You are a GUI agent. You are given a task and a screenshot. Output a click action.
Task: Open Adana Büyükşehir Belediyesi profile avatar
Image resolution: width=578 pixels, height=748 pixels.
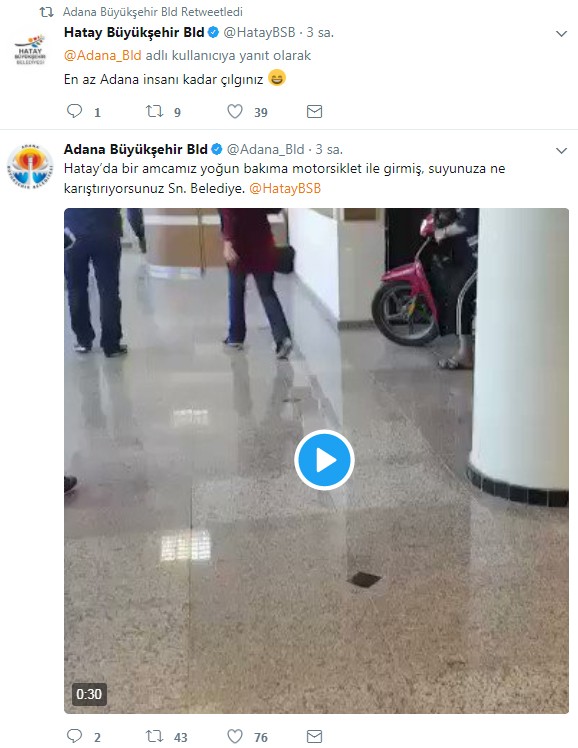pos(30,166)
